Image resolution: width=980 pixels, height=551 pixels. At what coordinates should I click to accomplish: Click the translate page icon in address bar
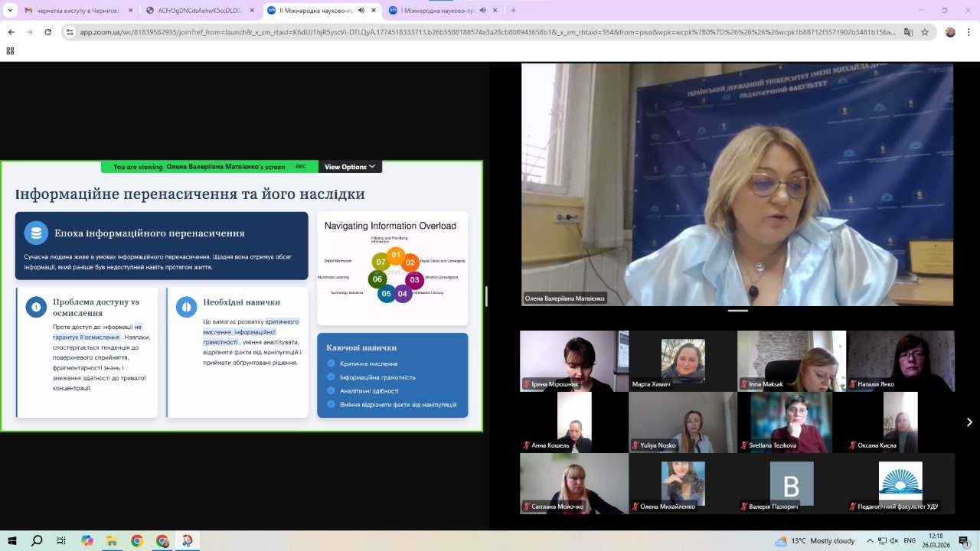pos(908,32)
